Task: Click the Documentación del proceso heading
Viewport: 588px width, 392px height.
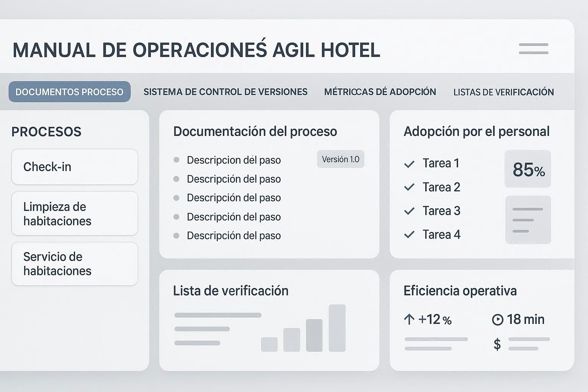Action: click(x=255, y=131)
